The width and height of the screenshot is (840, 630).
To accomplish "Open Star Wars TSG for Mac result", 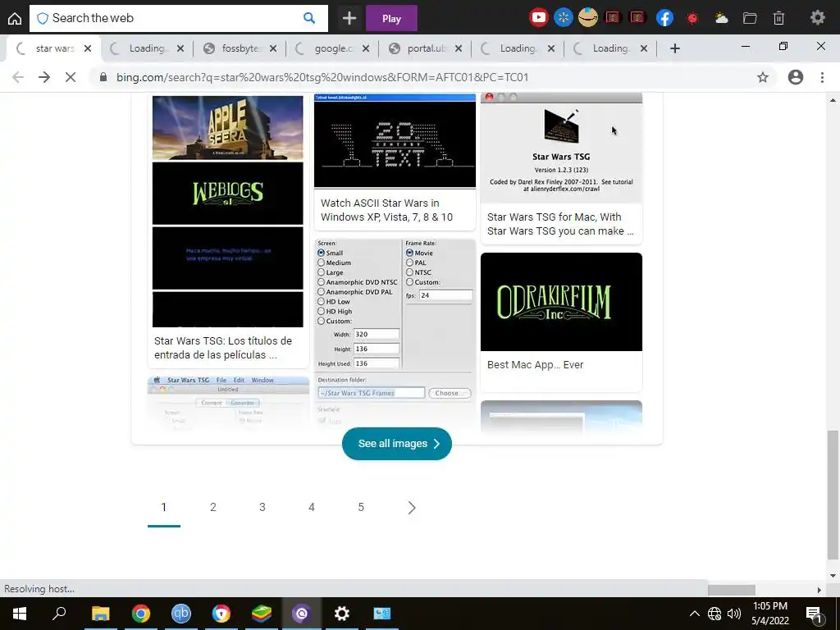I will (560, 224).
